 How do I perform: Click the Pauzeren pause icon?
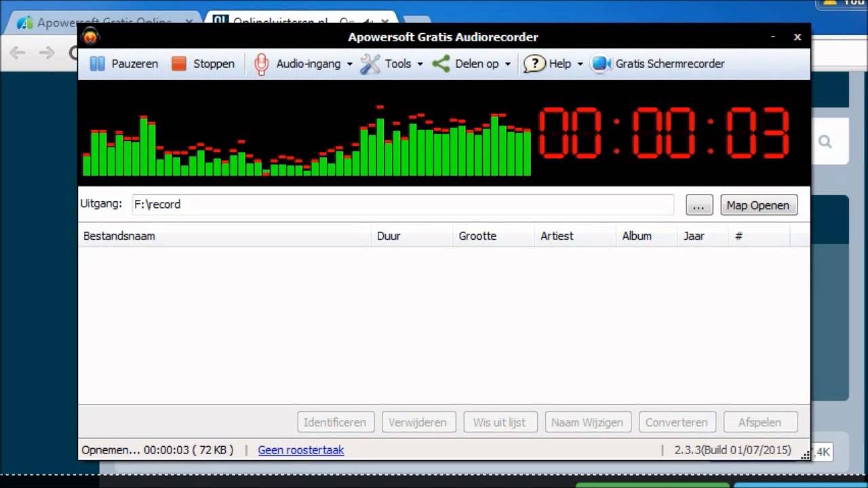[x=98, y=64]
